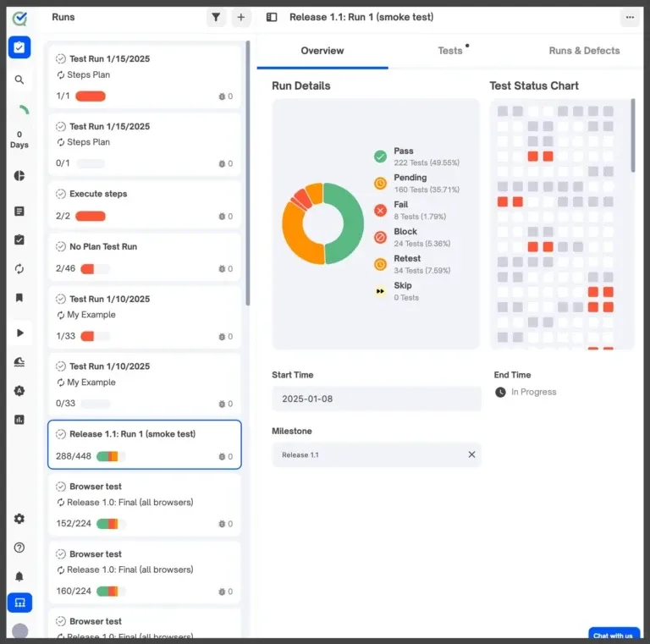Click the green Pass legend icon

pyautogui.click(x=380, y=157)
